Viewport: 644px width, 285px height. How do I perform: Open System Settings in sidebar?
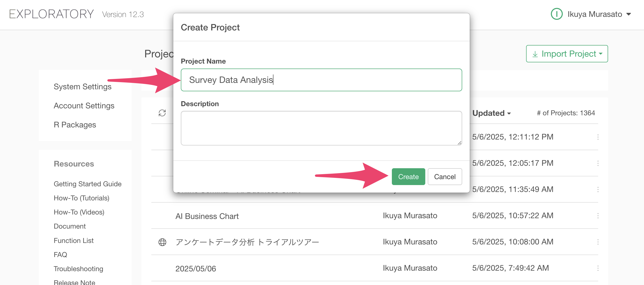coord(82,86)
